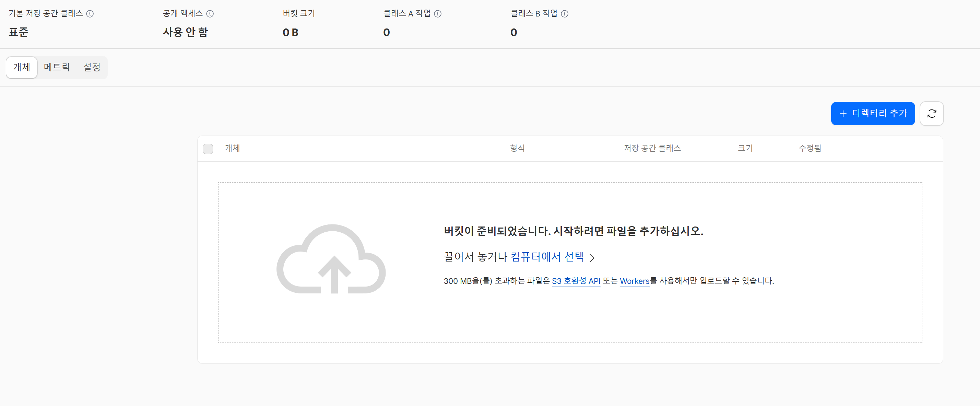Viewport: 980px width, 406px height.
Task: Click the 저장 공간 클래스 column header
Action: coord(652,148)
